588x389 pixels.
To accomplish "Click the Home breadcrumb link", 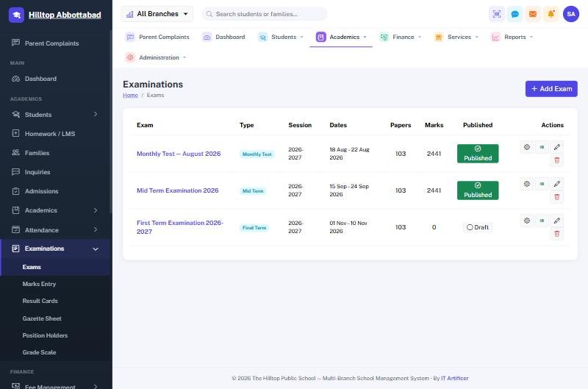I will coord(130,96).
